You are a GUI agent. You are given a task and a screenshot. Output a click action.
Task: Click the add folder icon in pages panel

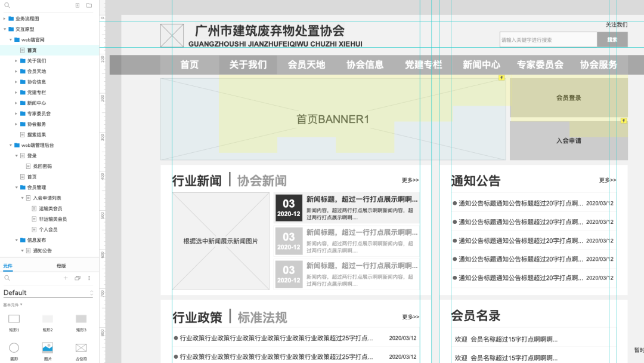pyautogui.click(x=88, y=5)
